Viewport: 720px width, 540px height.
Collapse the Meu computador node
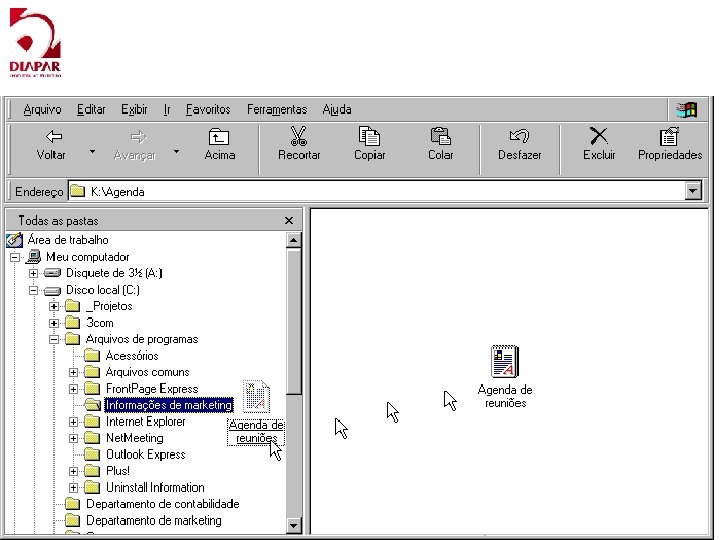[x=15, y=257]
